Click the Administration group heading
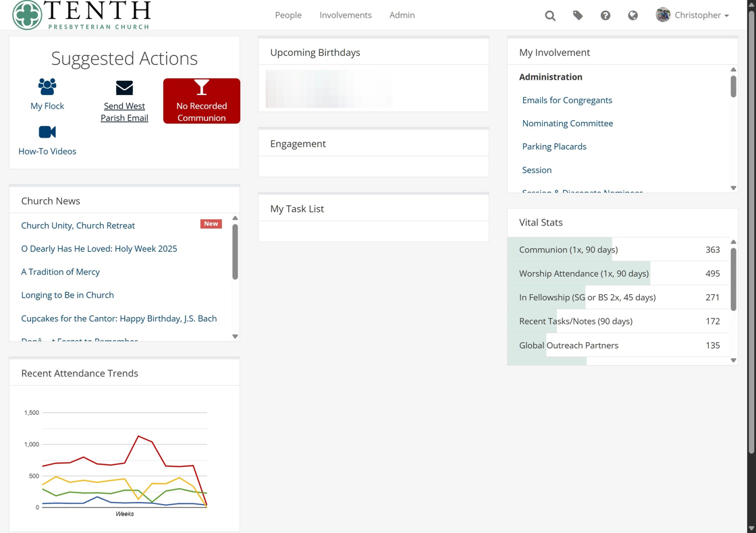 click(551, 77)
